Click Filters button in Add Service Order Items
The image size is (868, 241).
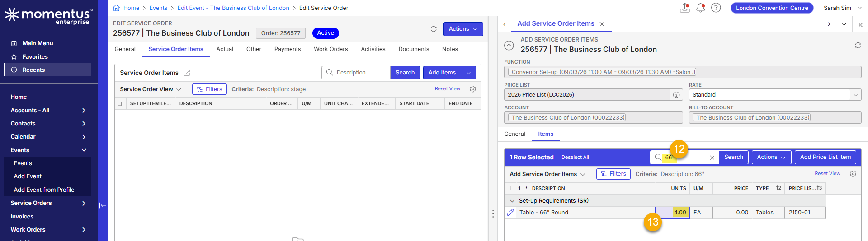click(613, 174)
